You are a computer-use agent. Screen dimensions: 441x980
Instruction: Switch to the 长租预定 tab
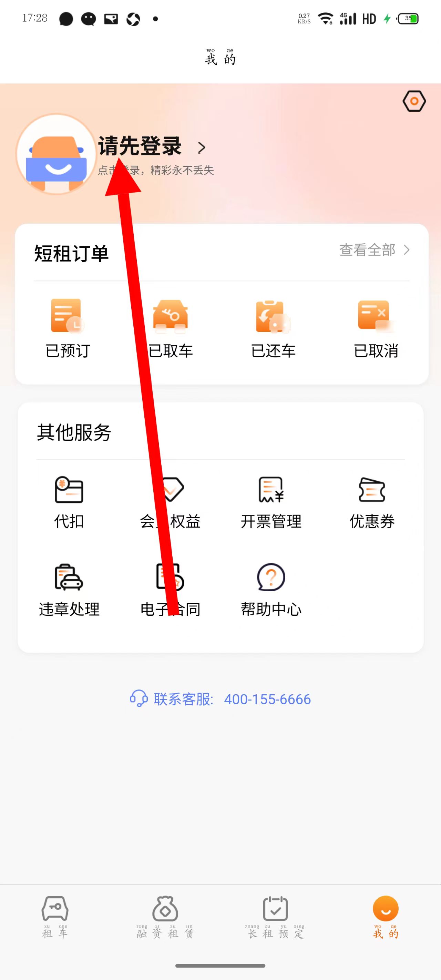click(x=276, y=917)
